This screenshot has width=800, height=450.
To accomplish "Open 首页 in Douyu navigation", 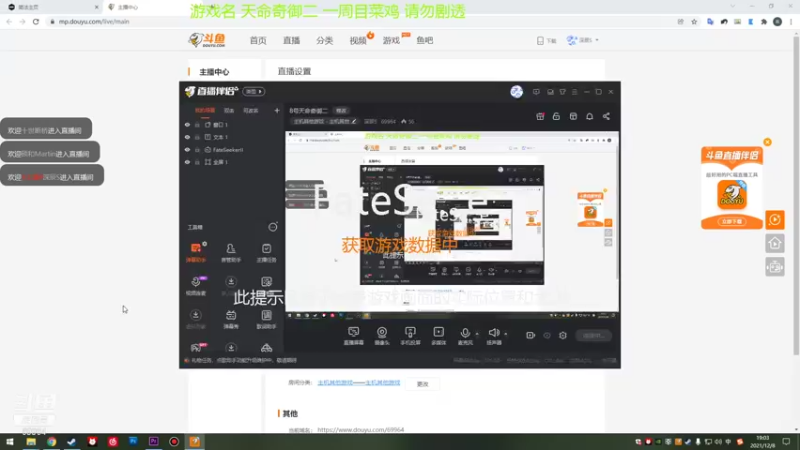I will click(258, 40).
